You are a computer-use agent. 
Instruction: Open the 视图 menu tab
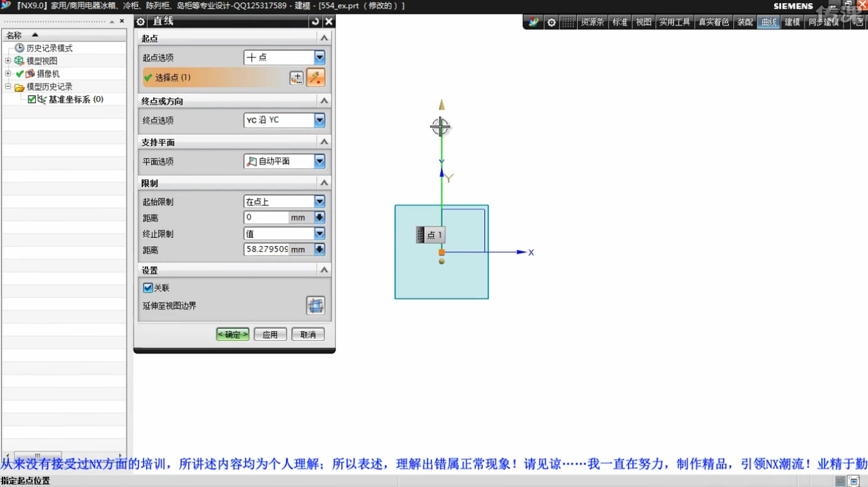tap(643, 21)
